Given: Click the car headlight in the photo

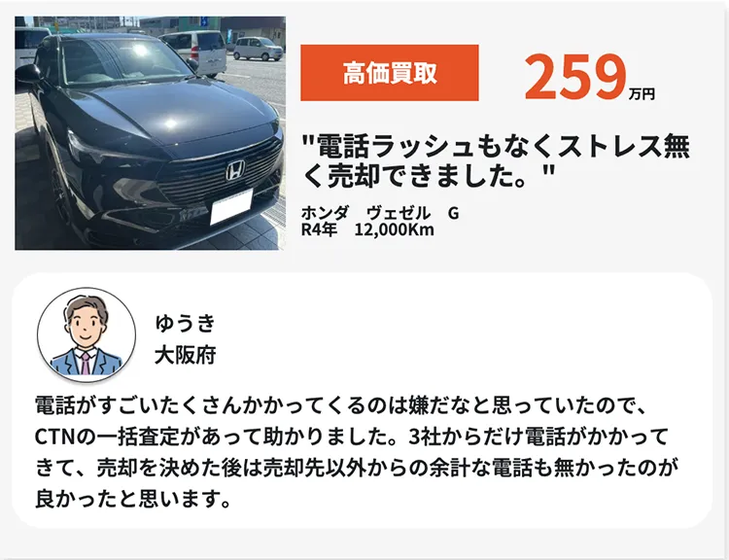Looking at the screenshot, I should point(93,148).
